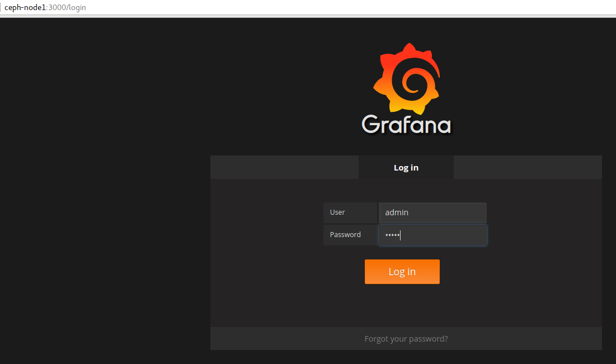Screen dimensions: 616x364
Task: Click the Grafana flame logo icon
Action: click(x=407, y=78)
